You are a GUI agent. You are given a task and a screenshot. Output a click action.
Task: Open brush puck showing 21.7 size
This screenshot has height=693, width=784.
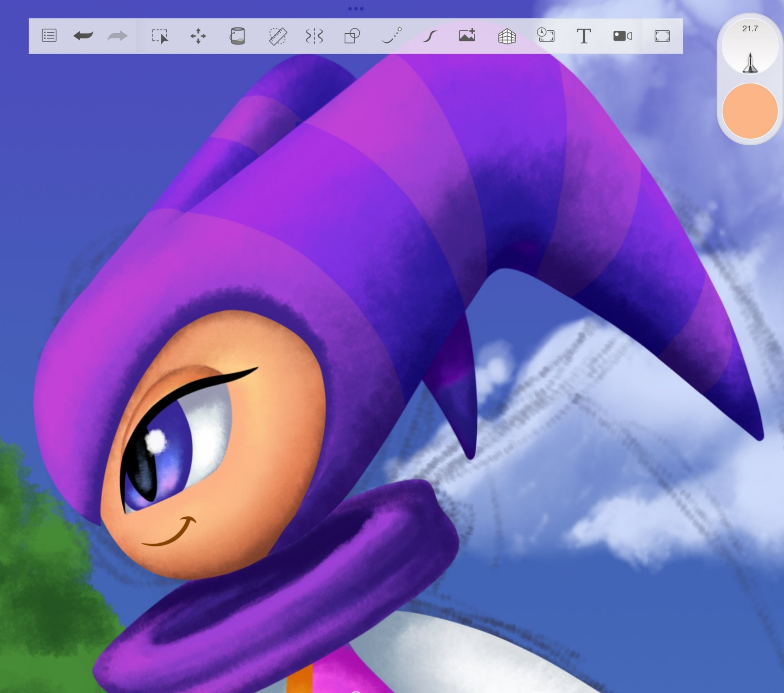point(750,47)
